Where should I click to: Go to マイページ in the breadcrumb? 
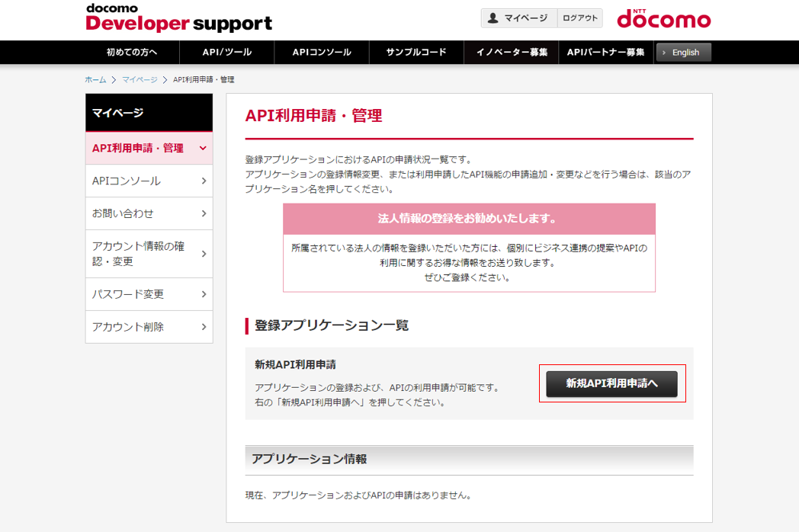140,79
